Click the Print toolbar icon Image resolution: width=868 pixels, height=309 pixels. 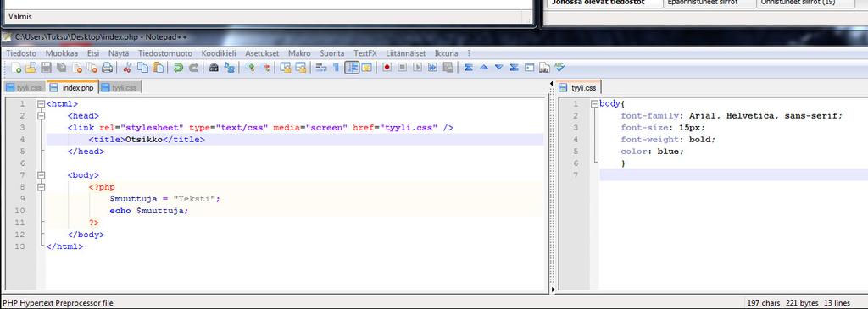click(x=107, y=68)
